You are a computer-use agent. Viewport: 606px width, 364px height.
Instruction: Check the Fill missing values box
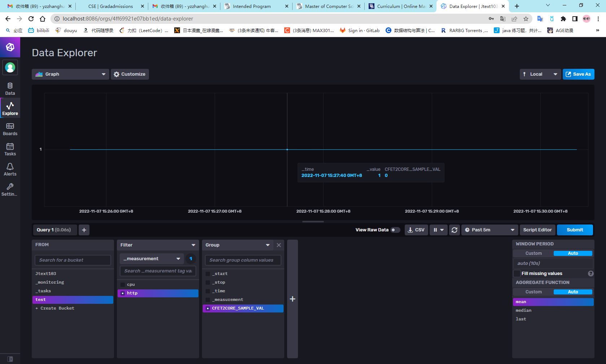point(517,274)
